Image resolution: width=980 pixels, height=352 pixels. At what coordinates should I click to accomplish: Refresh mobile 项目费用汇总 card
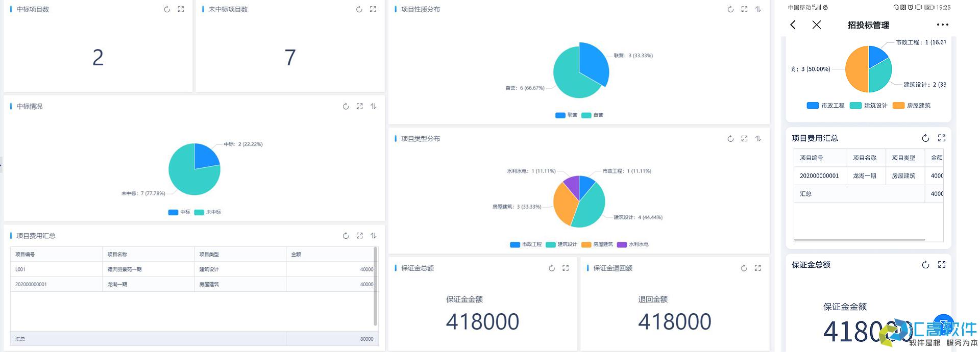pyautogui.click(x=925, y=138)
